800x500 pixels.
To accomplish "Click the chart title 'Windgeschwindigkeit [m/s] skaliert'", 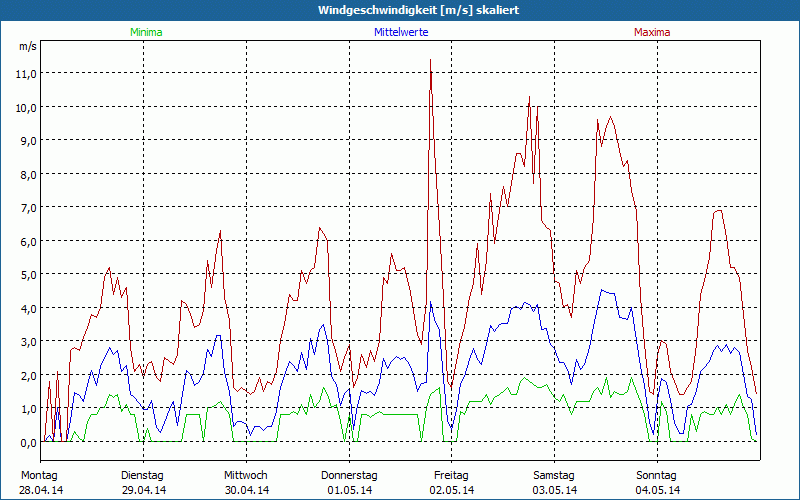I will coord(418,10).
